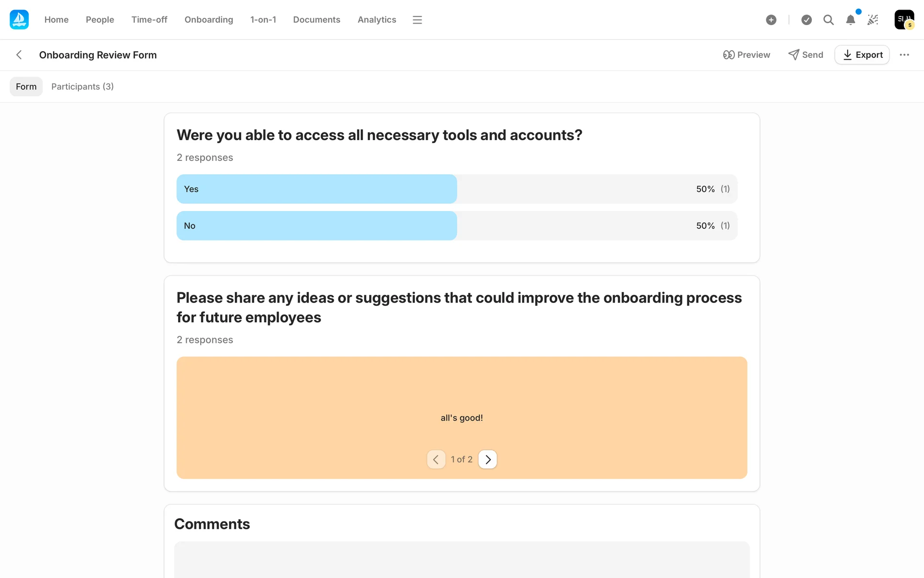This screenshot has height=578, width=924.
Task: Click the Export button
Action: coord(862,55)
